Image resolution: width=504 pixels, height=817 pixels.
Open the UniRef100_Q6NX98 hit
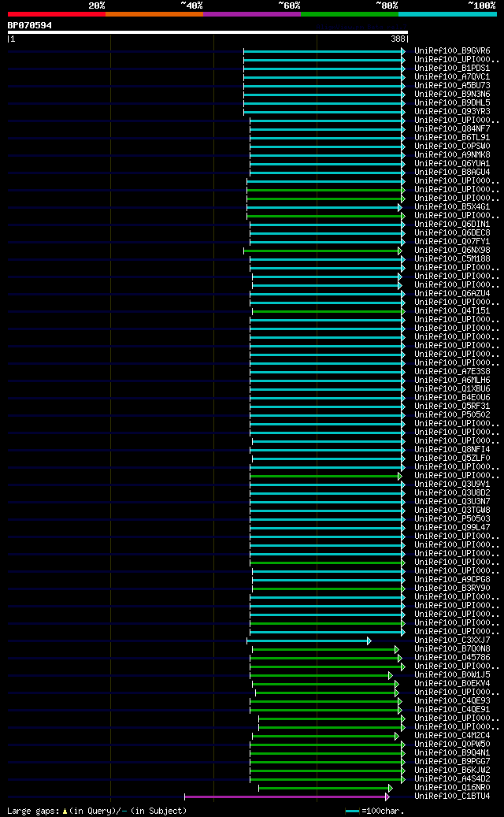pyautogui.click(x=452, y=250)
